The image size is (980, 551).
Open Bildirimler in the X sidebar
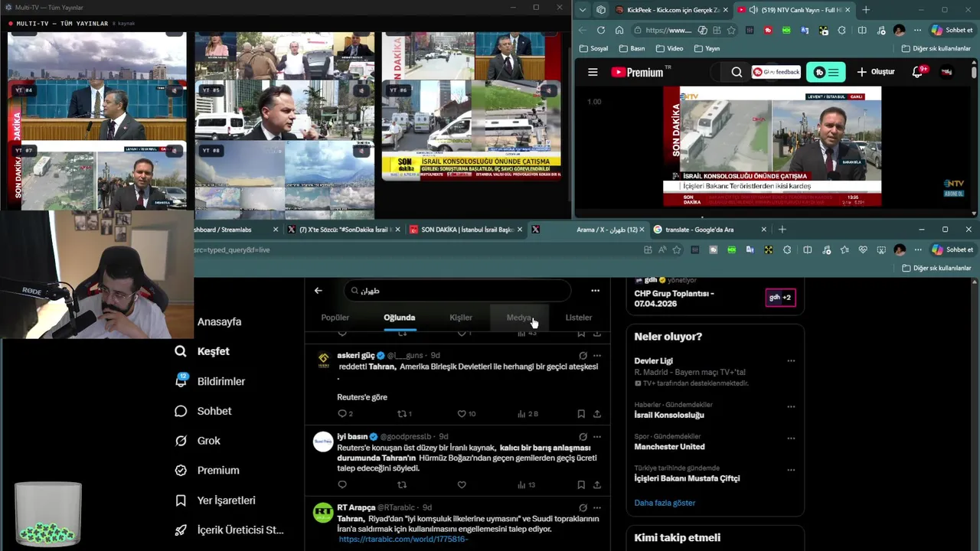(x=210, y=381)
